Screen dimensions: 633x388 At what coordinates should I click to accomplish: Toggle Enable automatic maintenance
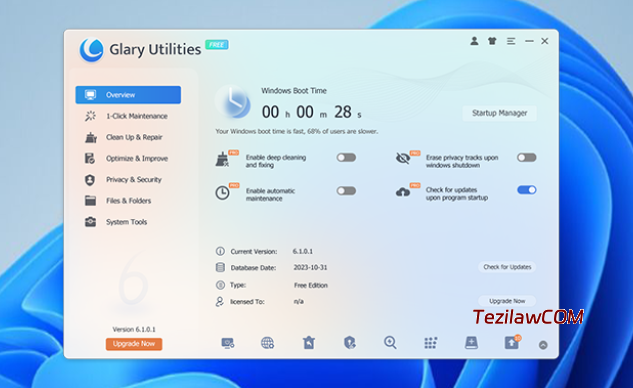(x=346, y=191)
